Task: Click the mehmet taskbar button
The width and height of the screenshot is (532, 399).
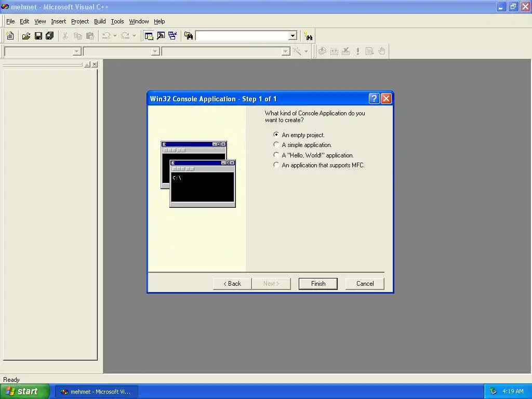Action: point(96,392)
